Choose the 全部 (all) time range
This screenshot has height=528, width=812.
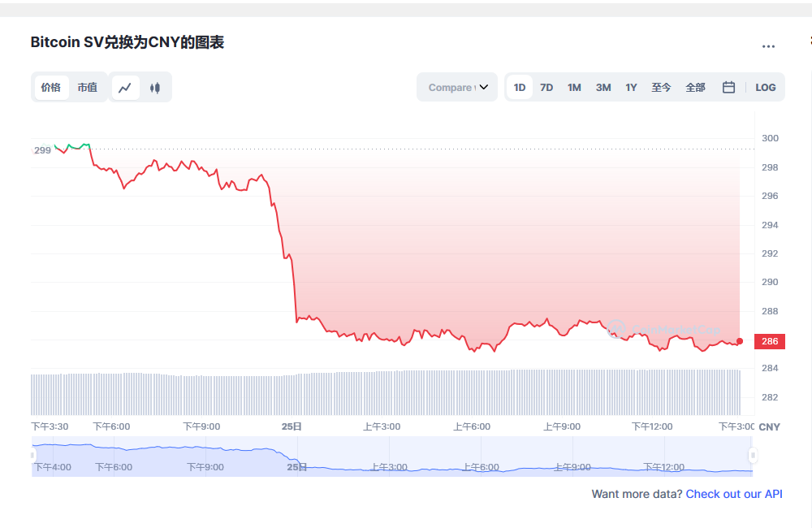click(x=696, y=87)
